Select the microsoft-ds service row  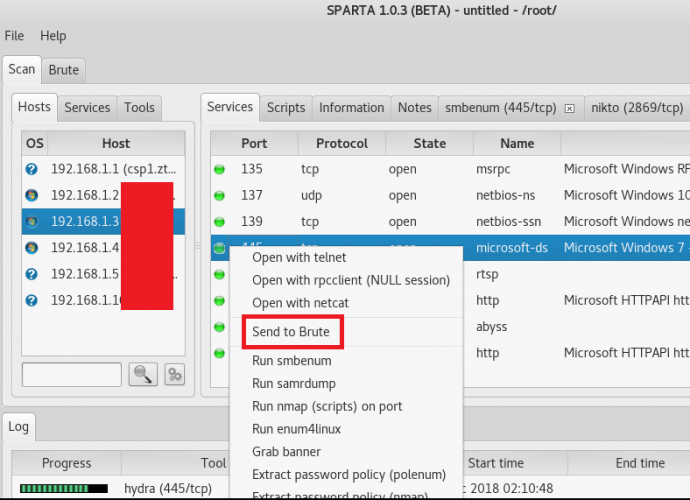pos(576,248)
